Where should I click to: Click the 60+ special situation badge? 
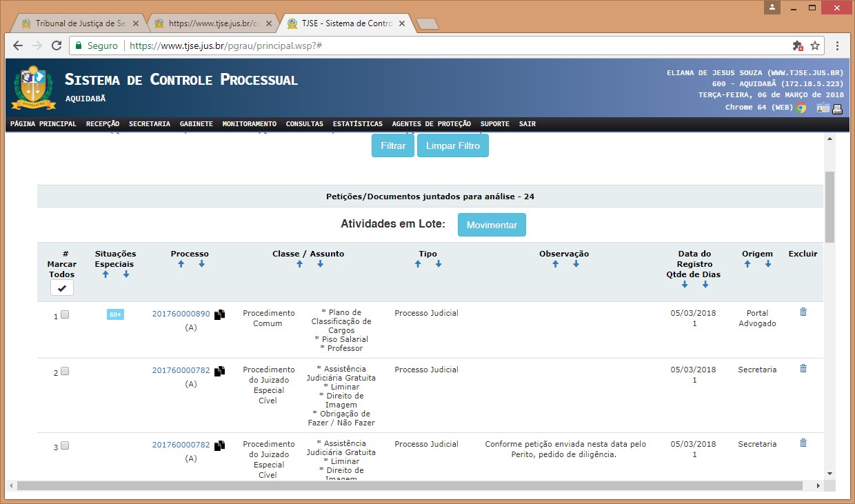115,314
